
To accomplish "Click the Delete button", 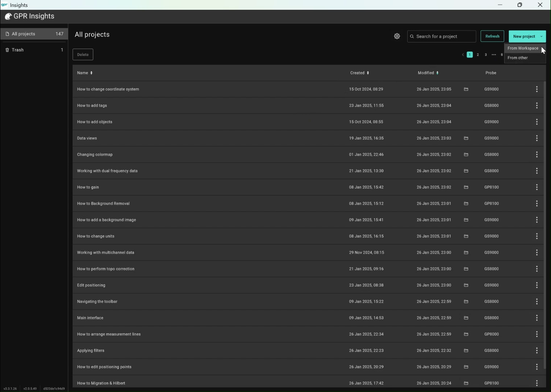I will pos(83,55).
